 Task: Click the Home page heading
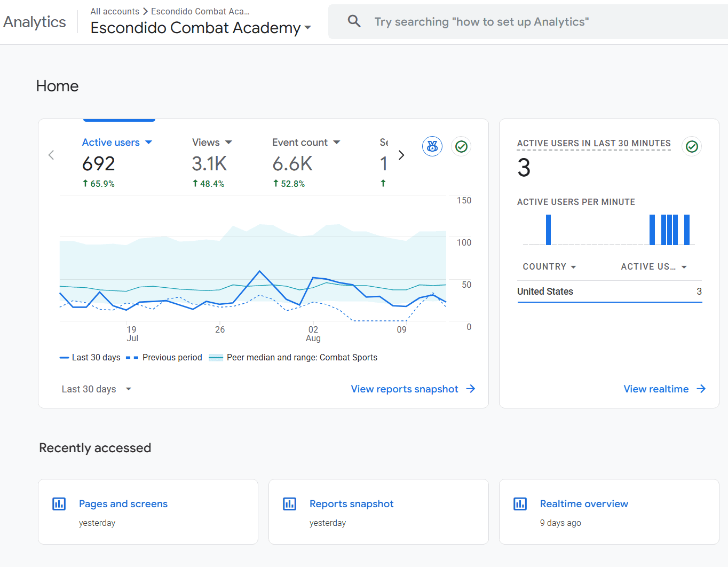point(57,86)
